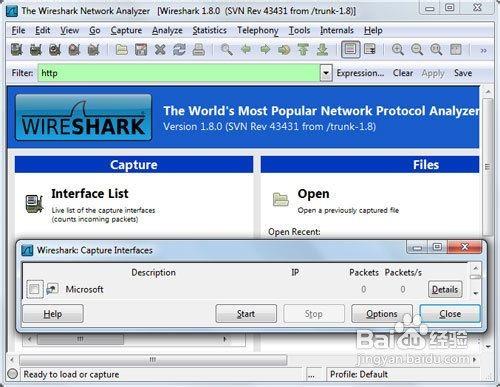This screenshot has height=387, width=500.
Task: Click the resize columns toolbar icon
Action: click(x=456, y=50)
